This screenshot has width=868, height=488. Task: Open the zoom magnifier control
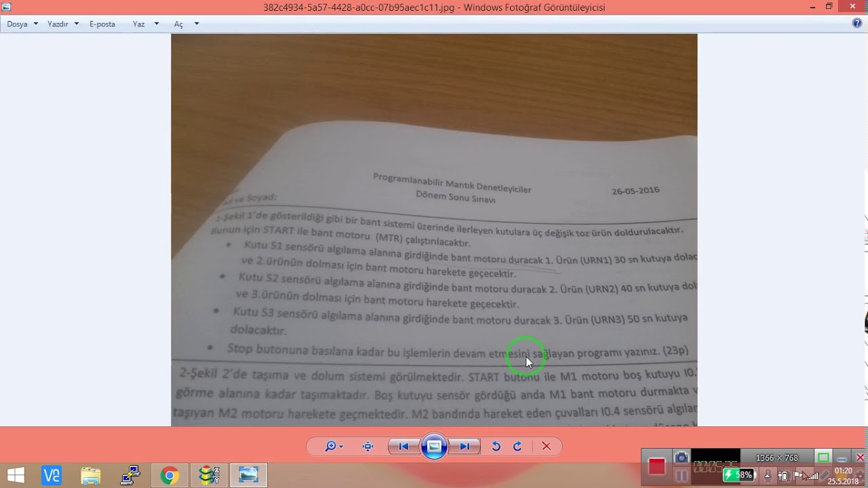coord(334,446)
